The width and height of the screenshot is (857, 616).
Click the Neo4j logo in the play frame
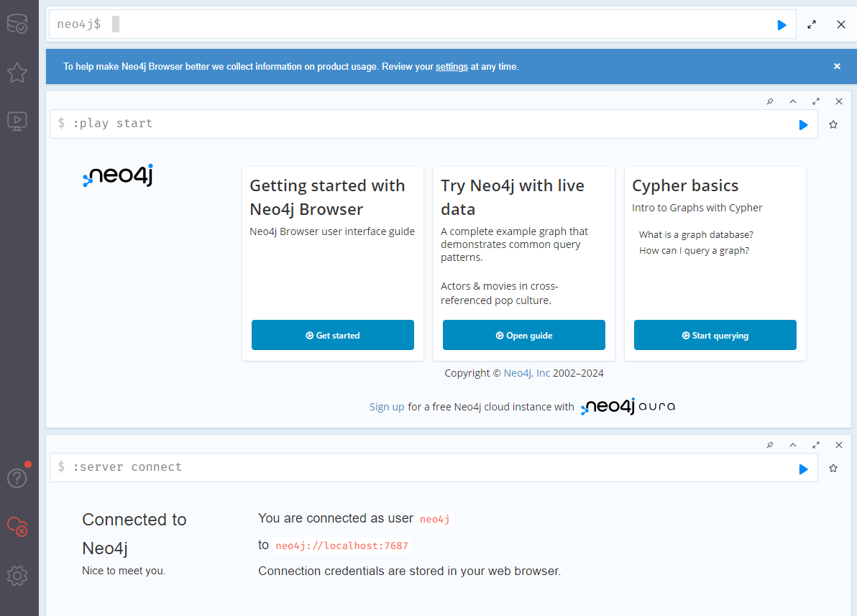click(x=118, y=175)
